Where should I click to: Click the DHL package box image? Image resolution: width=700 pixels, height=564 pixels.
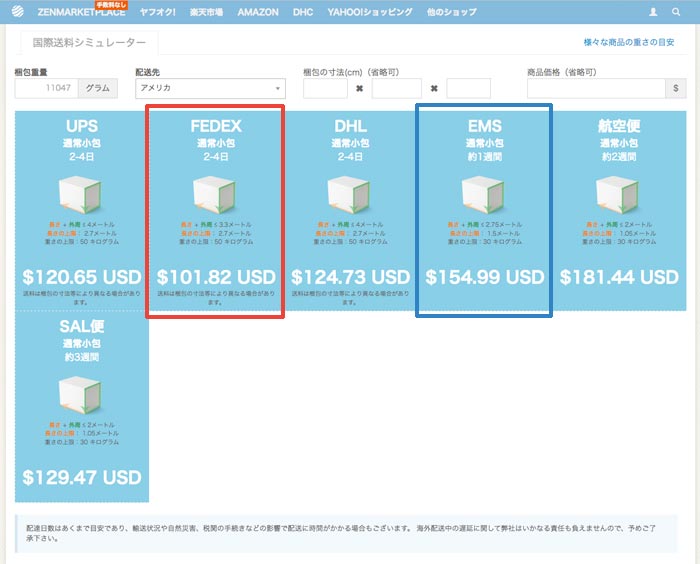(x=349, y=195)
